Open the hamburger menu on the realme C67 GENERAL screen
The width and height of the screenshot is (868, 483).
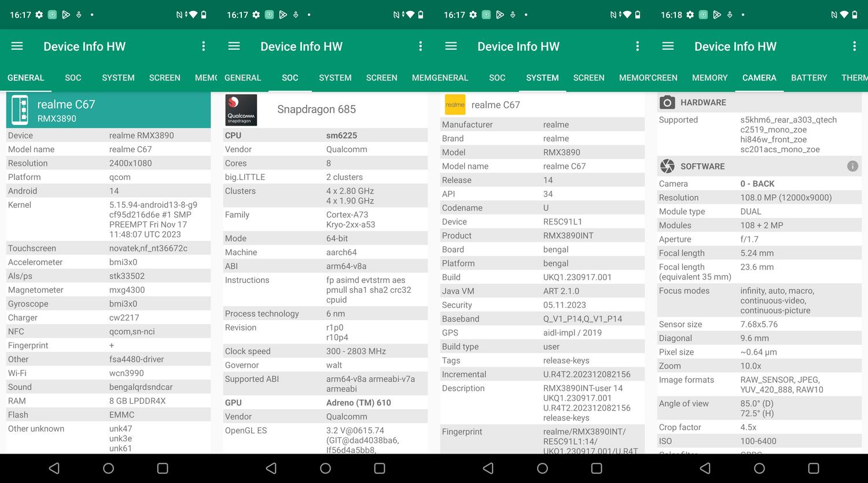(17, 46)
